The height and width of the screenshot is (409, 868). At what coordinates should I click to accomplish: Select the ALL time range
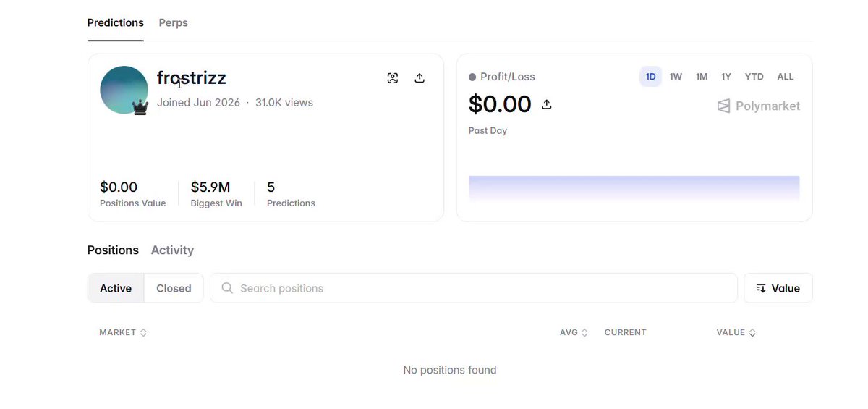pos(786,77)
